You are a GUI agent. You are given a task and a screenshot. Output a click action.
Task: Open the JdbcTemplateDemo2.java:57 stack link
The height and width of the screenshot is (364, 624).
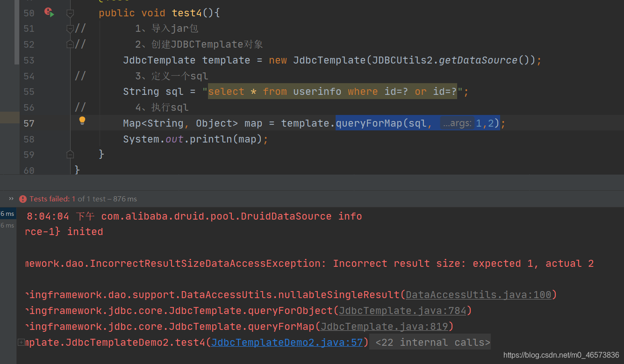pyautogui.click(x=287, y=343)
